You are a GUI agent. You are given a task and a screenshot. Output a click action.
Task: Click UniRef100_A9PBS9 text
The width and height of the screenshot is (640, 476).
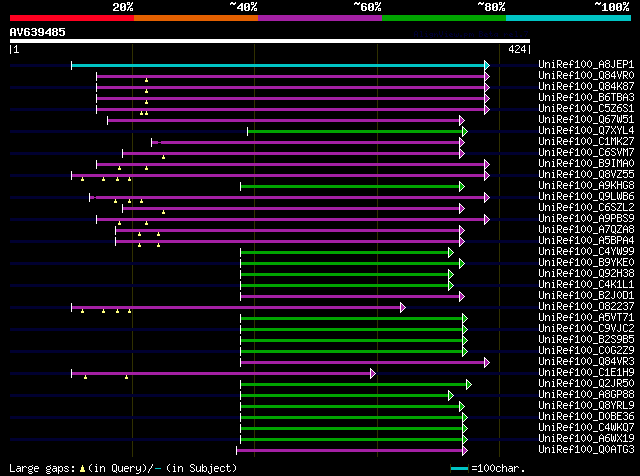point(586,218)
